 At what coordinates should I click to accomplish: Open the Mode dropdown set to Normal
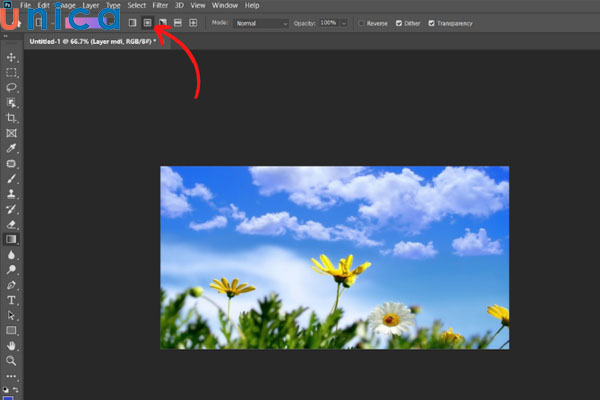click(x=260, y=21)
